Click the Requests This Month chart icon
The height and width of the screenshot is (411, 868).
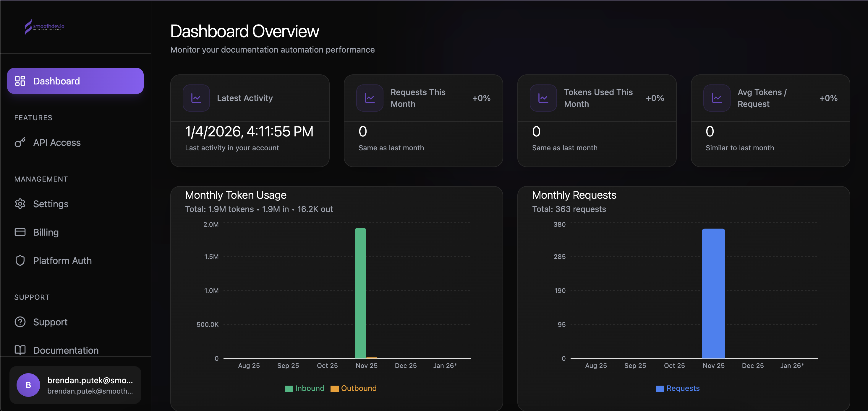[x=370, y=98]
